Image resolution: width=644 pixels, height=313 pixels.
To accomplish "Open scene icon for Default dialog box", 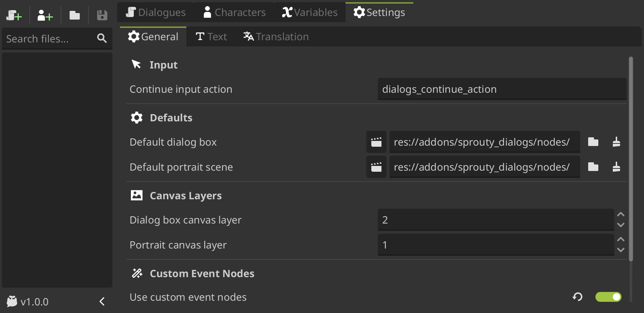I will click(x=376, y=142).
